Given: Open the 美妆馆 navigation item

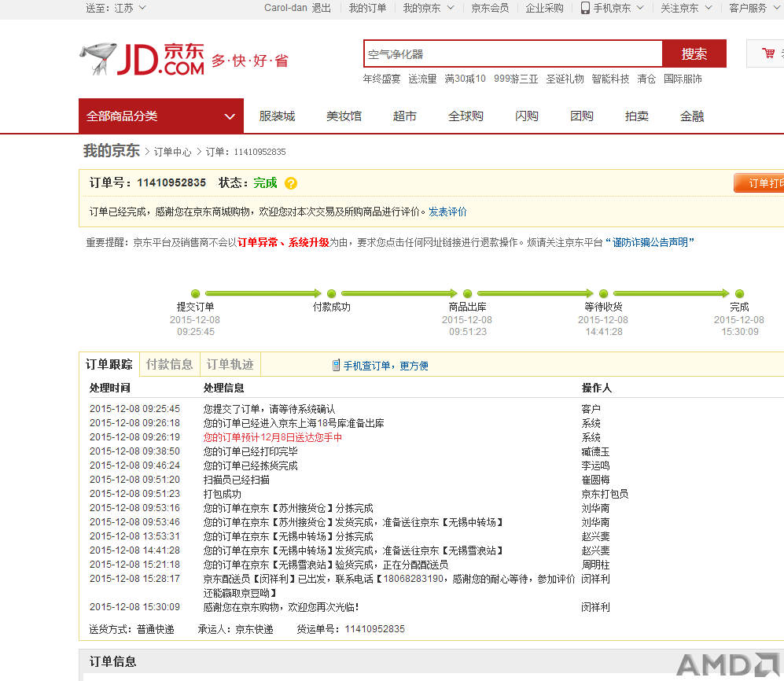Looking at the screenshot, I should pyautogui.click(x=344, y=116).
